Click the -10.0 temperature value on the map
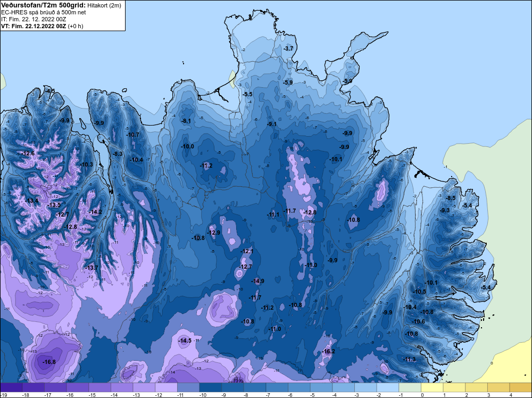Screen dimensions: 532x398 coord(187,146)
